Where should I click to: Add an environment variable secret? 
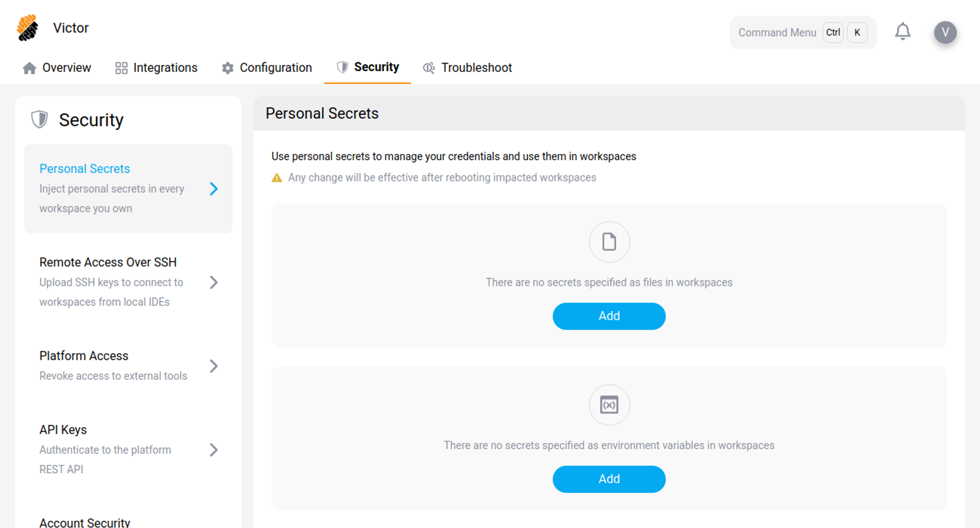[609, 479]
